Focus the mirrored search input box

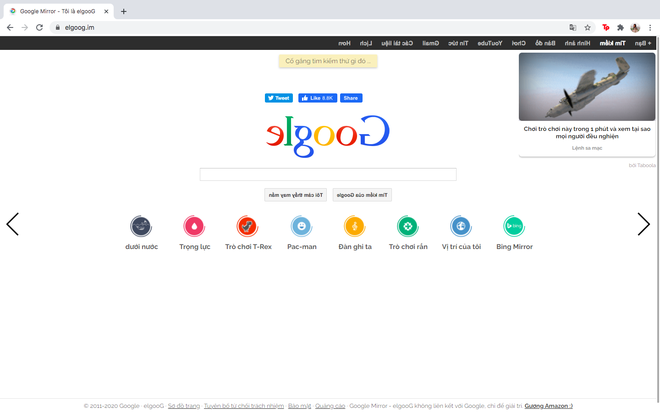click(x=328, y=174)
